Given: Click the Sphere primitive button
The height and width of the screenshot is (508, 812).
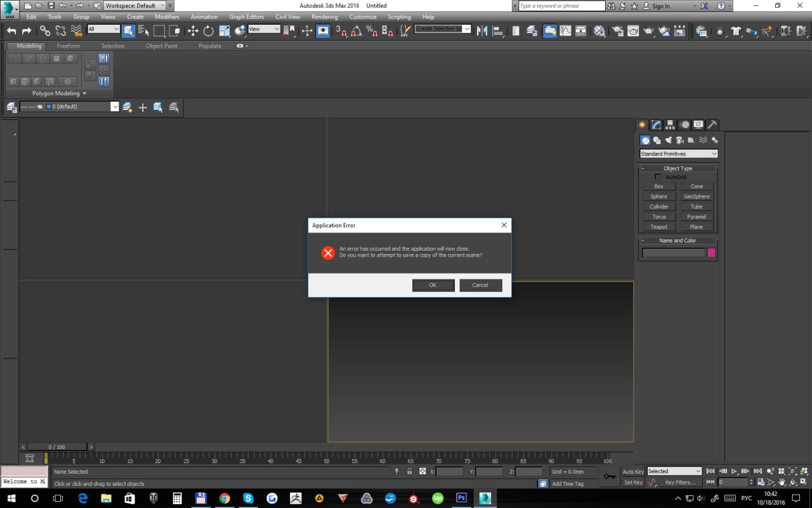Looking at the screenshot, I should coord(659,196).
